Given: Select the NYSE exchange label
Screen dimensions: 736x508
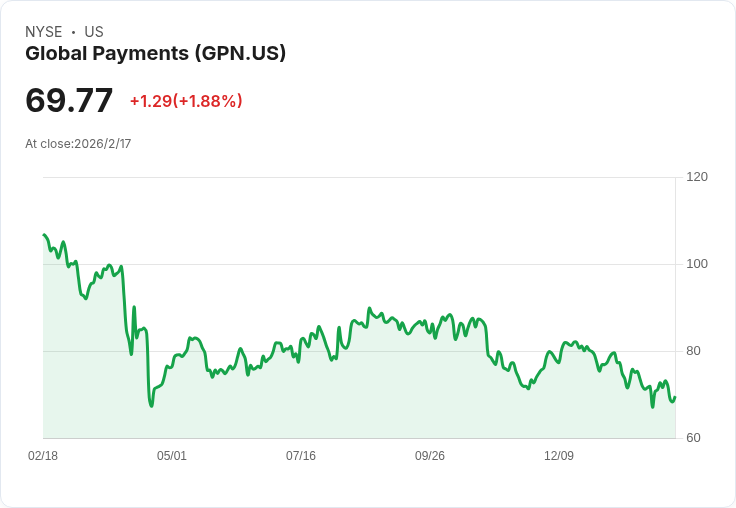Looking at the screenshot, I should click(x=43, y=32).
